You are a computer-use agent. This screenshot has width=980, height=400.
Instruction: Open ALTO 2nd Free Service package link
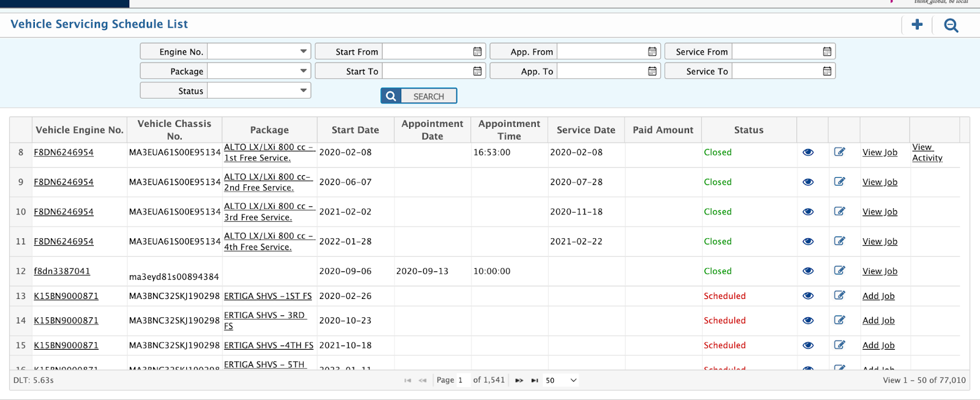coord(268,182)
